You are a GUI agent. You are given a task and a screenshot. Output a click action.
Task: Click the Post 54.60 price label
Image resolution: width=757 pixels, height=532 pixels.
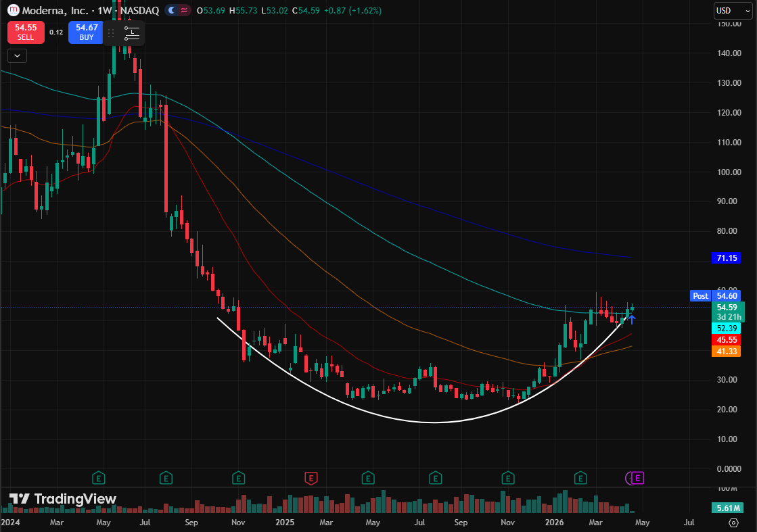[x=716, y=295]
